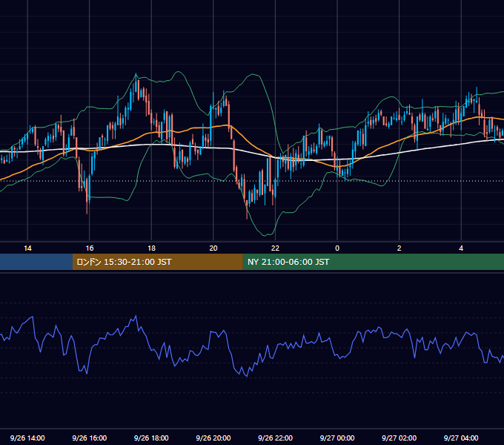Click the 9/27 00:00 date label
The width and height of the screenshot is (504, 445).
(x=337, y=438)
